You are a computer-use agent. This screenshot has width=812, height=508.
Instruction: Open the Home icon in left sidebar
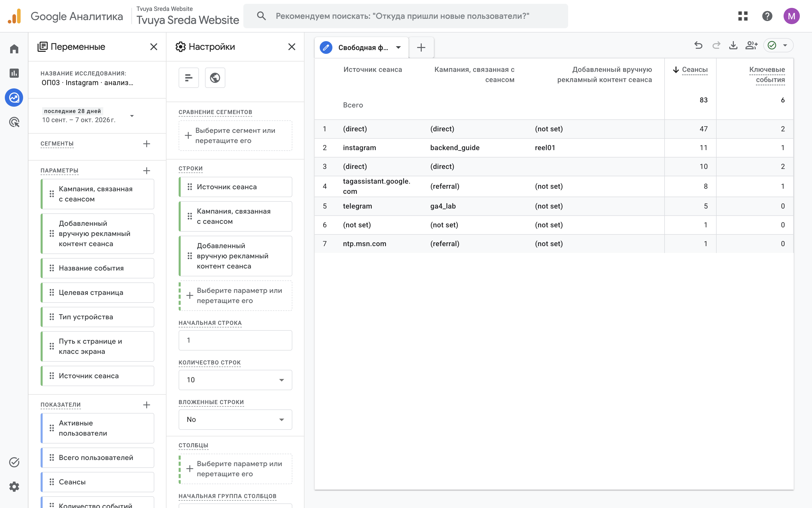[x=14, y=49]
